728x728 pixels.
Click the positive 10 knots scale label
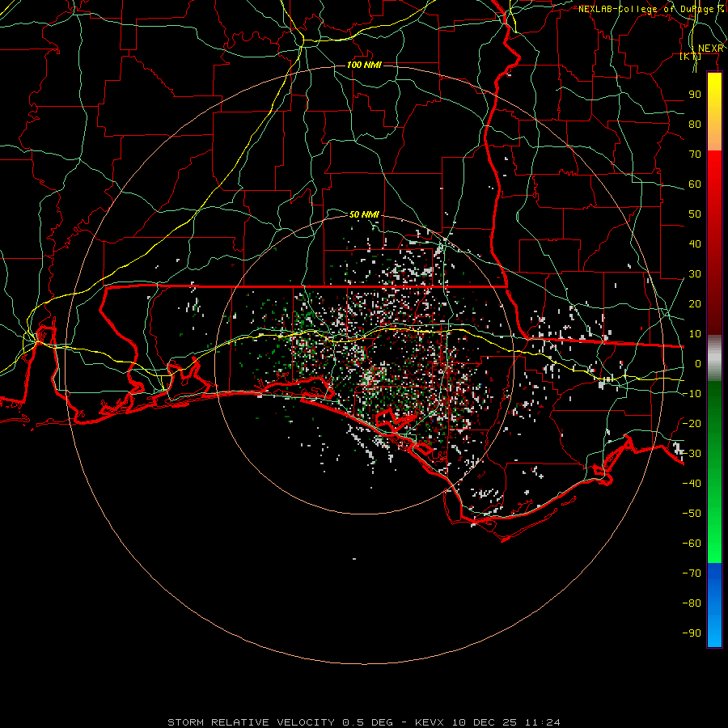(x=695, y=334)
